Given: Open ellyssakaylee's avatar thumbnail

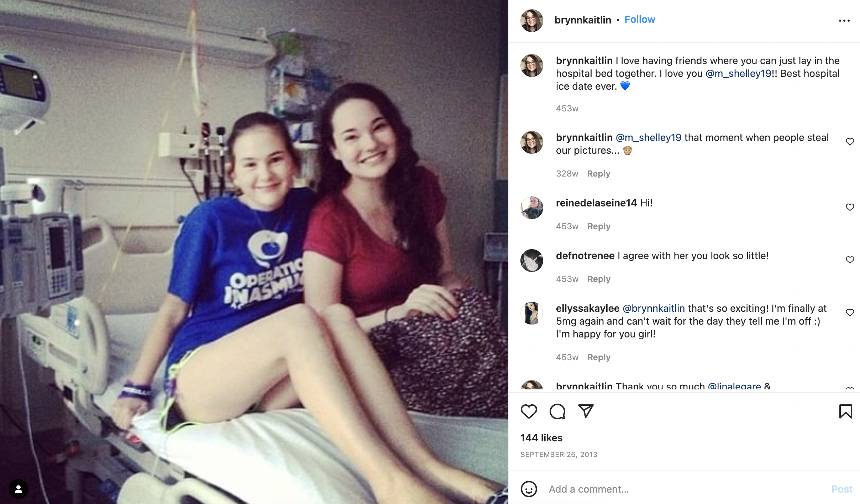Looking at the screenshot, I should coord(532,313).
